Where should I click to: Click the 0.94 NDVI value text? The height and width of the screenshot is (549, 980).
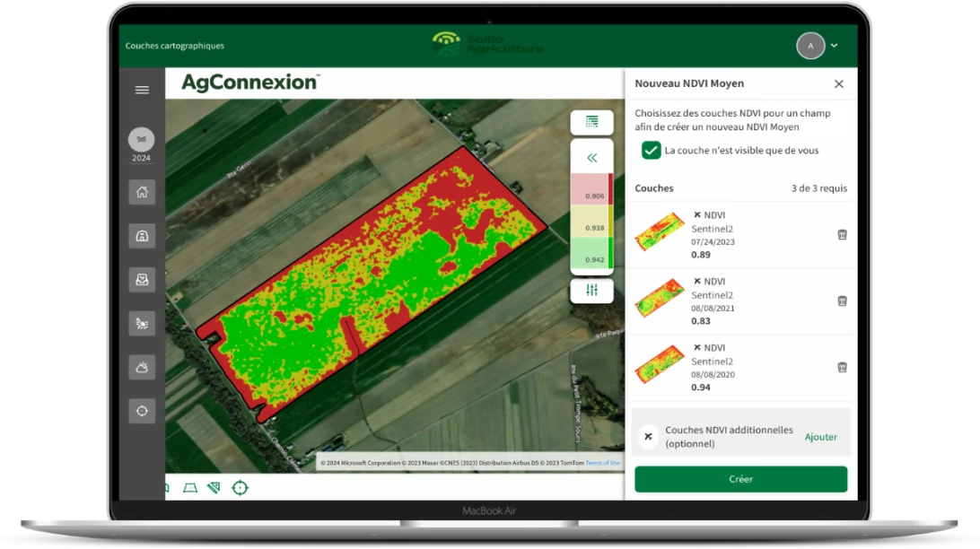point(701,388)
